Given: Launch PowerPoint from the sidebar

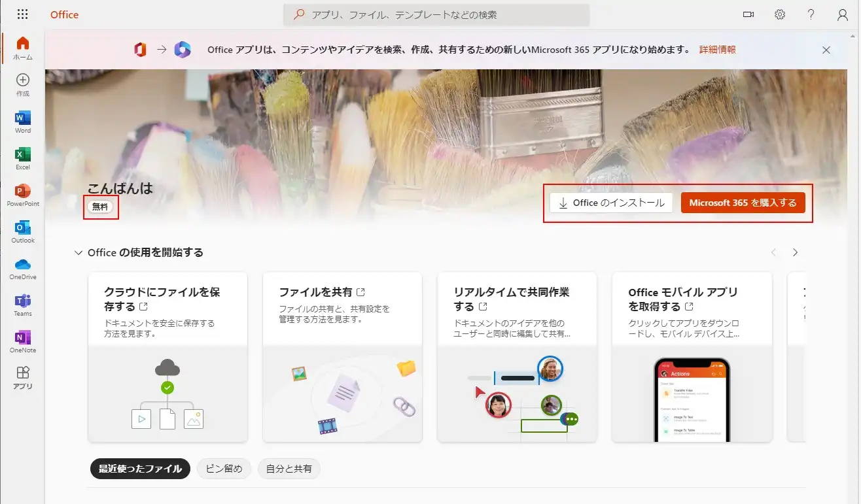Looking at the screenshot, I should [x=23, y=195].
